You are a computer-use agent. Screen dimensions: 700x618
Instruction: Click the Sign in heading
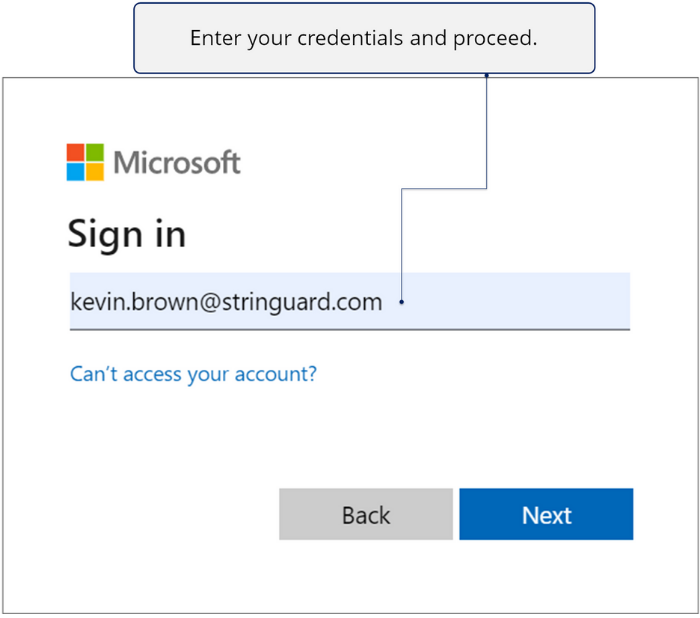(x=127, y=234)
